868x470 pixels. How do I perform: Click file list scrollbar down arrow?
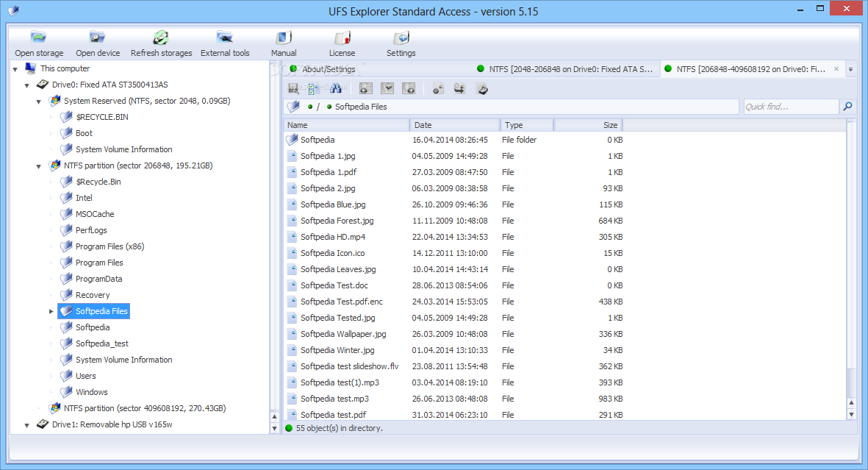[x=851, y=414]
